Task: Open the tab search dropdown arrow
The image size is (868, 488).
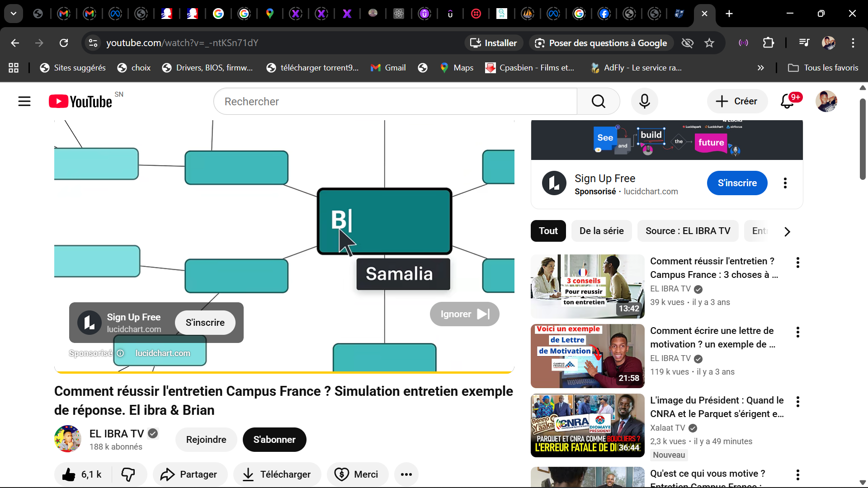Action: click(14, 14)
